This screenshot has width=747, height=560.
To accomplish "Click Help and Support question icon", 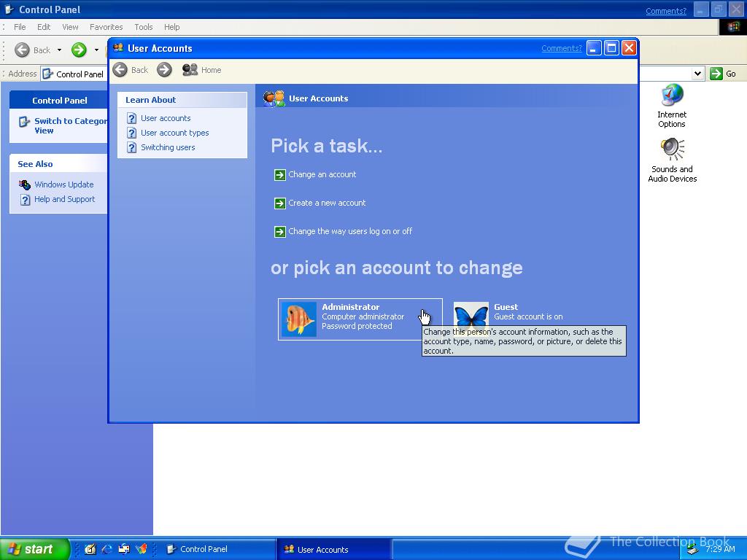I will (26, 200).
